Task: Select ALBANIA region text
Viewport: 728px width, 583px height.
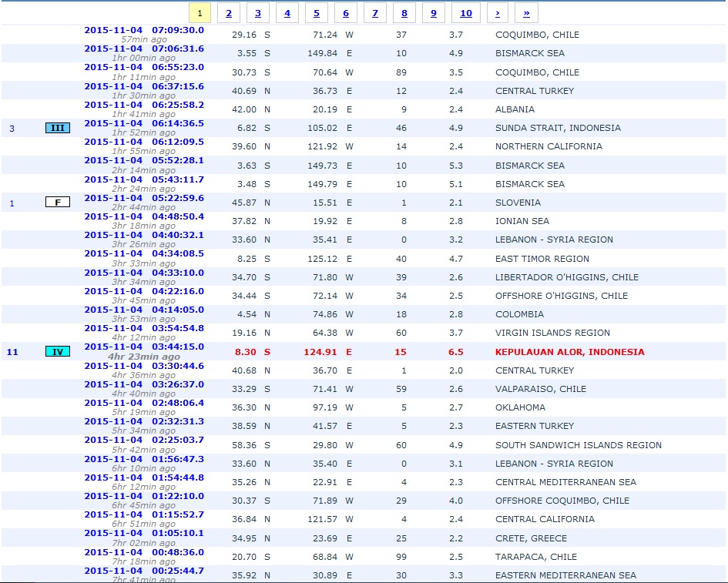Action: (515, 109)
